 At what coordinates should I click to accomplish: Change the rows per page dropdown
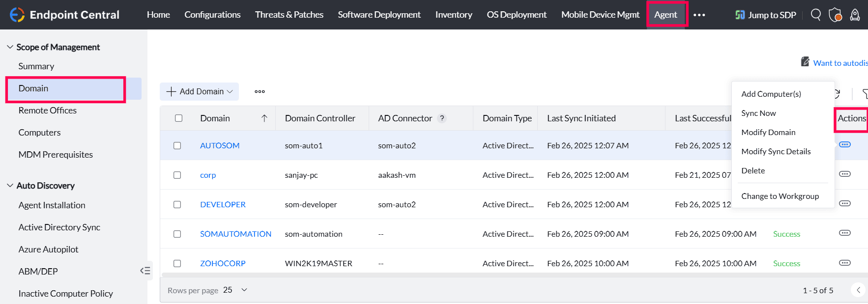tap(235, 290)
